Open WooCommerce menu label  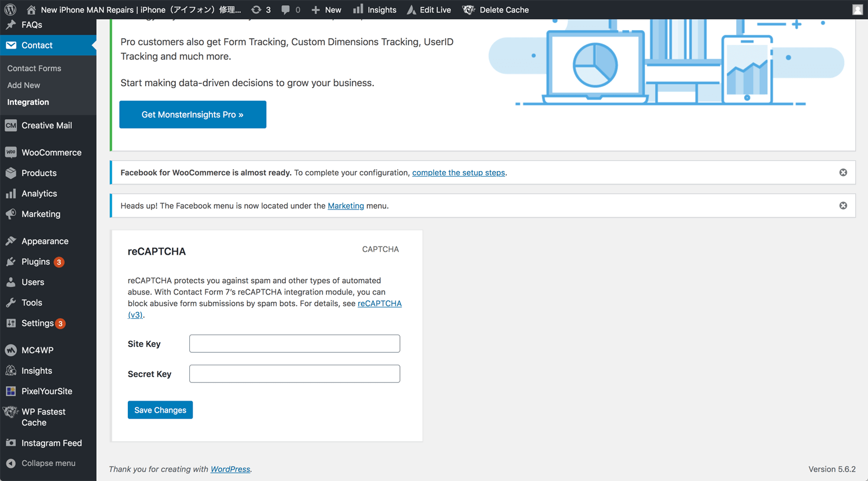52,152
